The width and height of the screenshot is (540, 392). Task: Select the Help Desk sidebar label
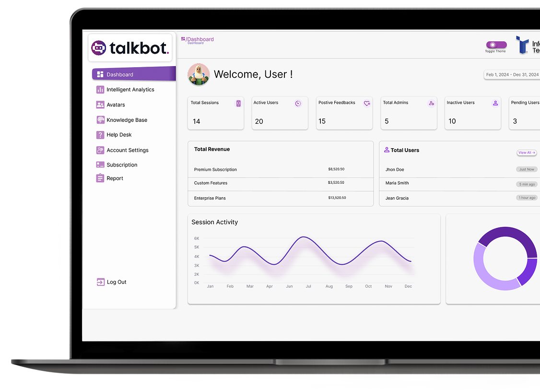(119, 135)
